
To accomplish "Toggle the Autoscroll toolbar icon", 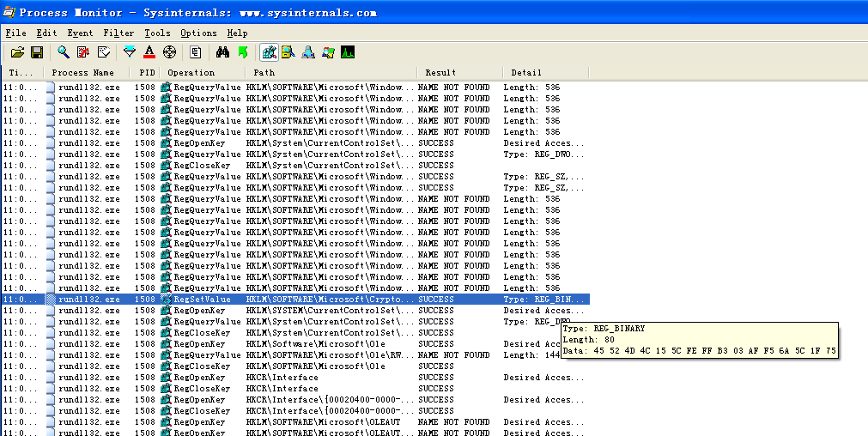I will point(83,52).
